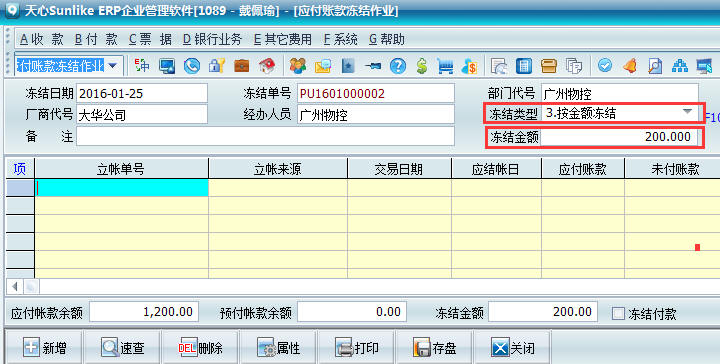
Task: Click the green dollar sign icon
Action: point(422,66)
